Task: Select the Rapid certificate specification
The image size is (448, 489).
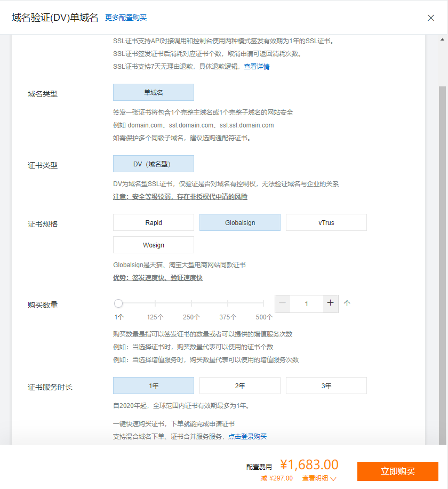Action: pos(154,222)
